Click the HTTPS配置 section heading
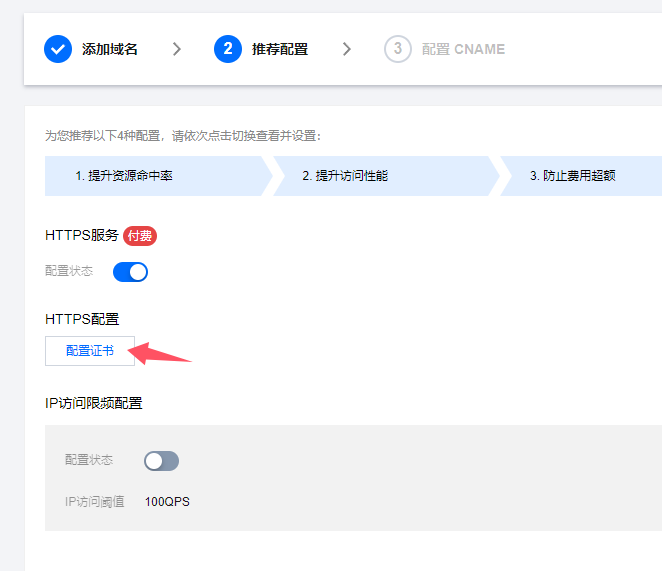 coord(82,319)
